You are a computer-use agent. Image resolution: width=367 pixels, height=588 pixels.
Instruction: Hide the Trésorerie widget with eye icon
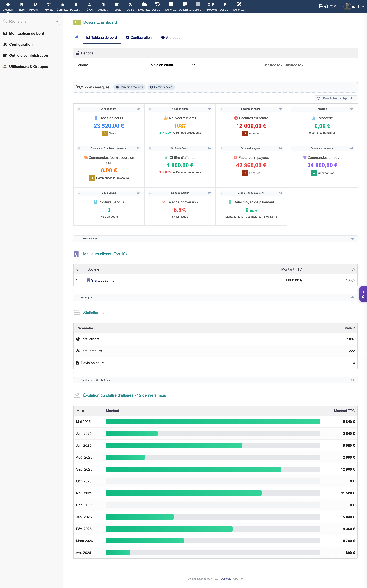(x=351, y=109)
